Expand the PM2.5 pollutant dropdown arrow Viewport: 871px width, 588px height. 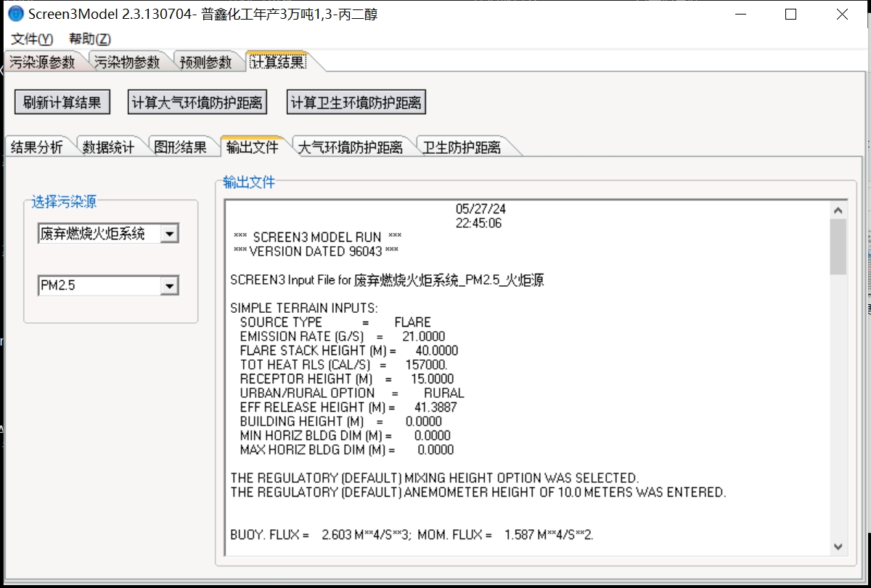(x=169, y=286)
